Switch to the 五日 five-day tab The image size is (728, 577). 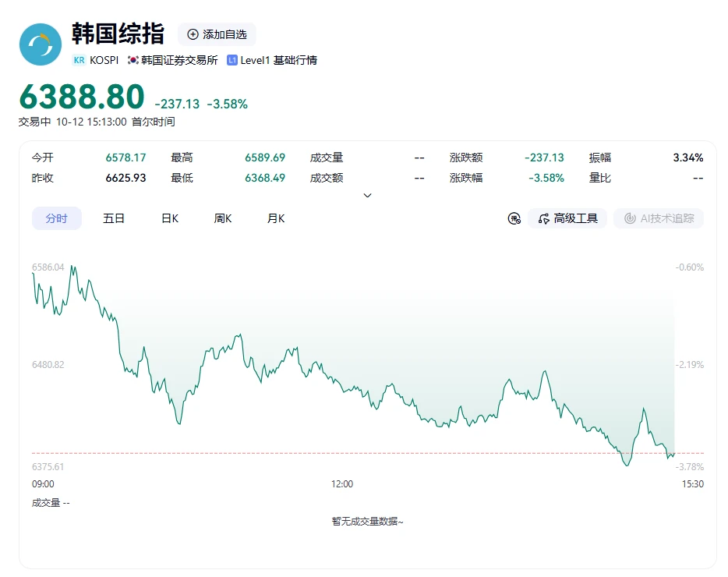[114, 218]
